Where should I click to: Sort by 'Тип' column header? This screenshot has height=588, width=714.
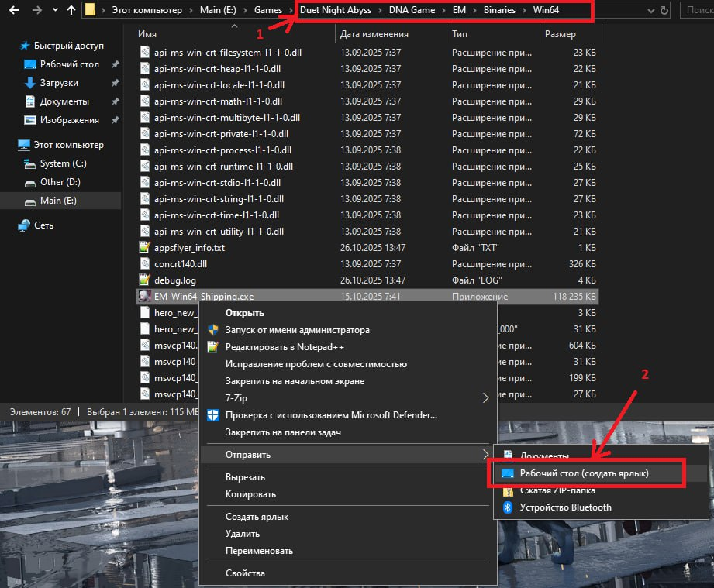[460, 34]
